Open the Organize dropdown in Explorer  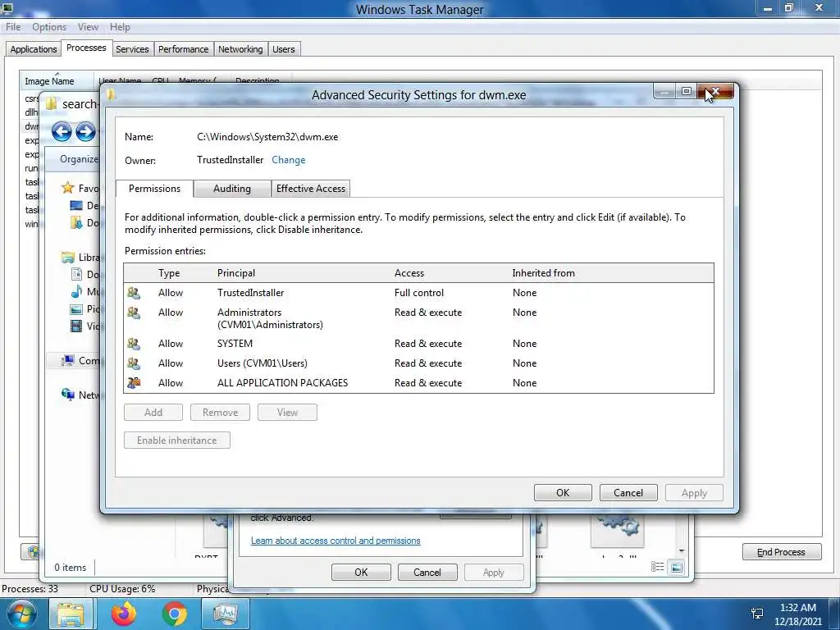[x=79, y=159]
